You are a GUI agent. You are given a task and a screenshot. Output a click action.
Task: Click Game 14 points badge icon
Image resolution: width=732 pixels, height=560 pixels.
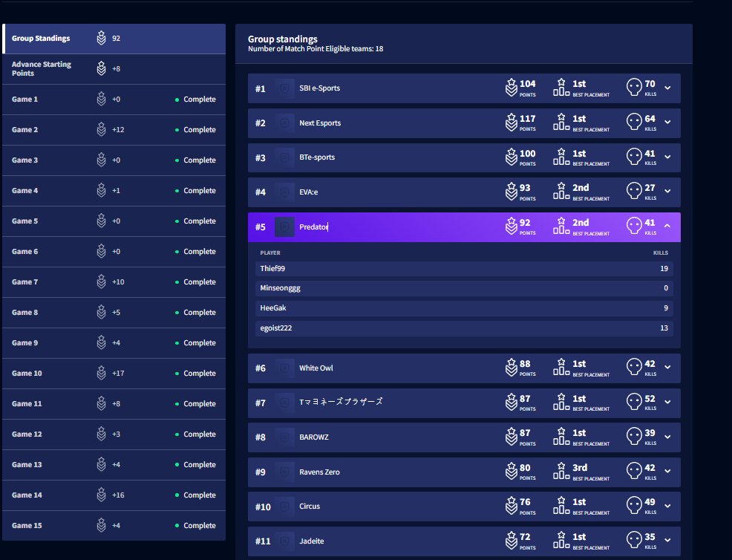click(x=101, y=495)
